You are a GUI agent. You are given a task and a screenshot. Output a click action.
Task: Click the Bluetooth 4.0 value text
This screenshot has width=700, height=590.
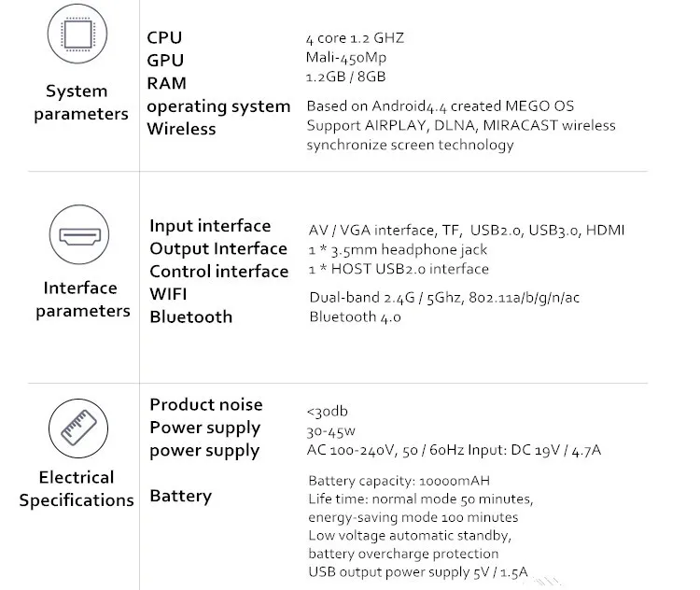click(x=355, y=317)
